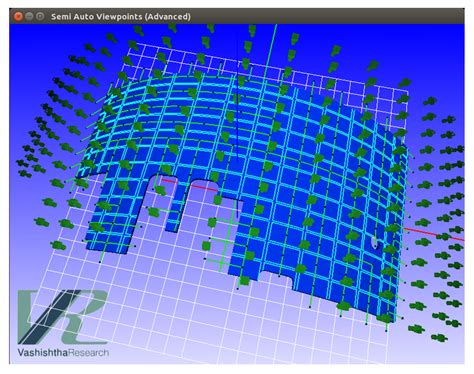Screen dimensions: 474x374
Task: Click the small oval hole in blue panel
Action: 375,242
